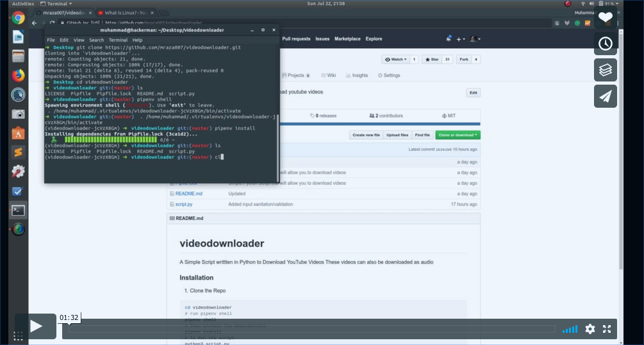Launch Firefox from the dock
644x345 pixels.
(18, 75)
